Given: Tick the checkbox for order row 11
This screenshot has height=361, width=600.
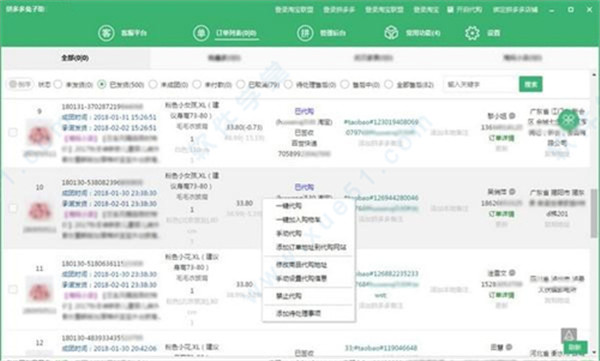Looking at the screenshot, I should [x=13, y=289].
